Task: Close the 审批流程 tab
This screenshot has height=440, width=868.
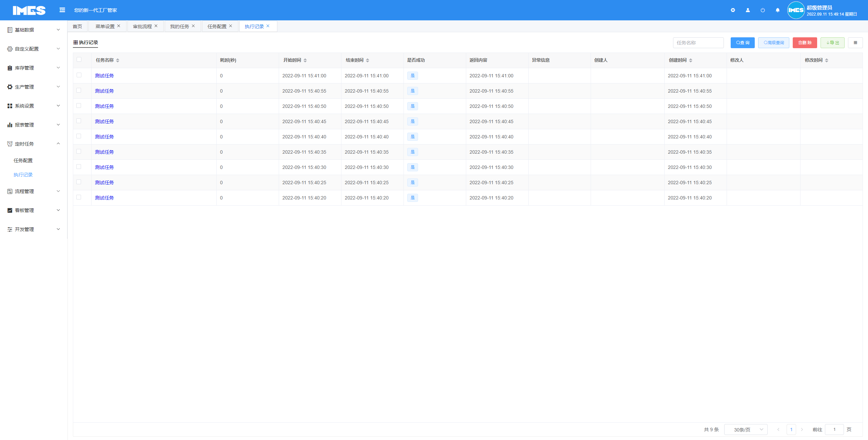Action: coord(156,26)
